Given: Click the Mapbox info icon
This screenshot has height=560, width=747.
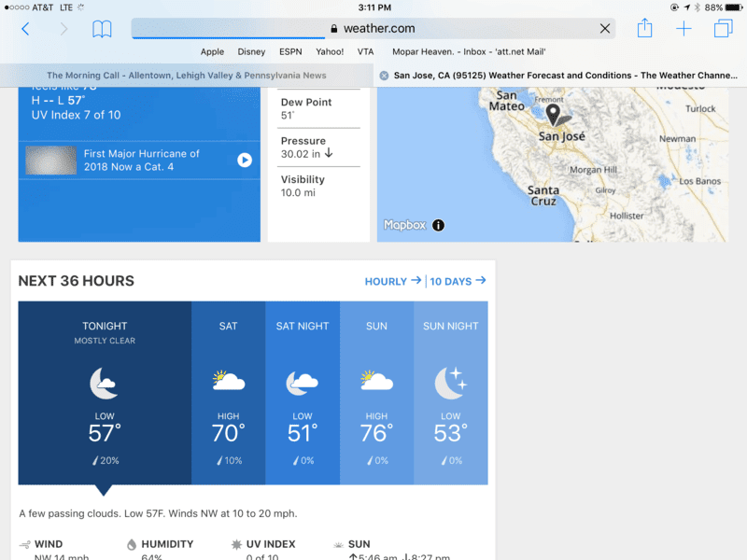Looking at the screenshot, I should (x=438, y=225).
